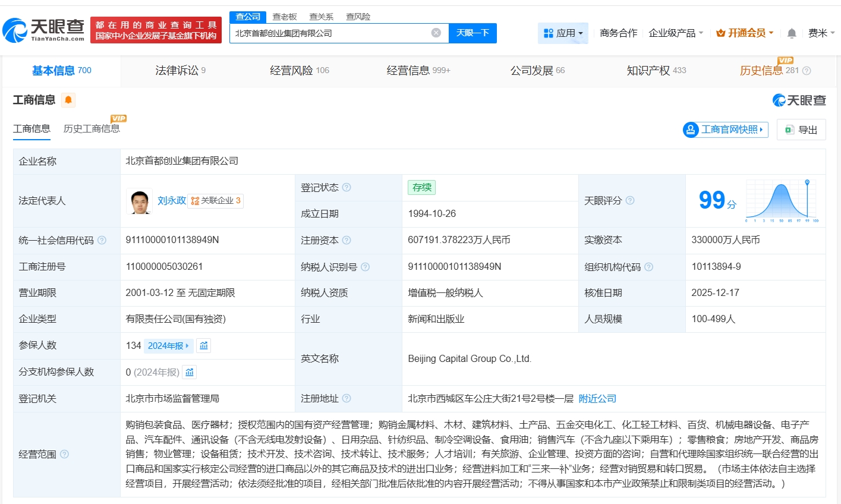Screen dimensions: 841x504
Task: Click help icon next to 统一社会信用代码
Action: point(102,240)
